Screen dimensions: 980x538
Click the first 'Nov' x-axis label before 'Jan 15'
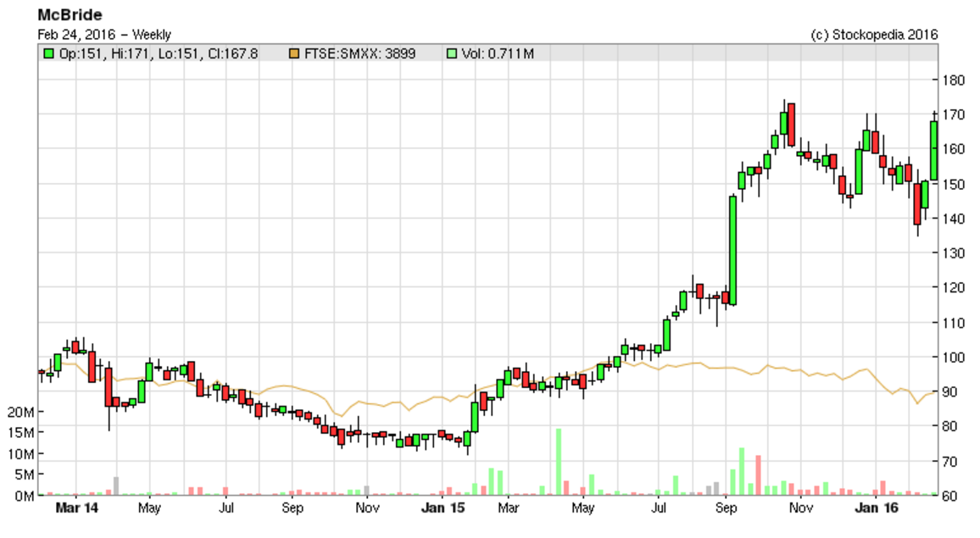[367, 508]
